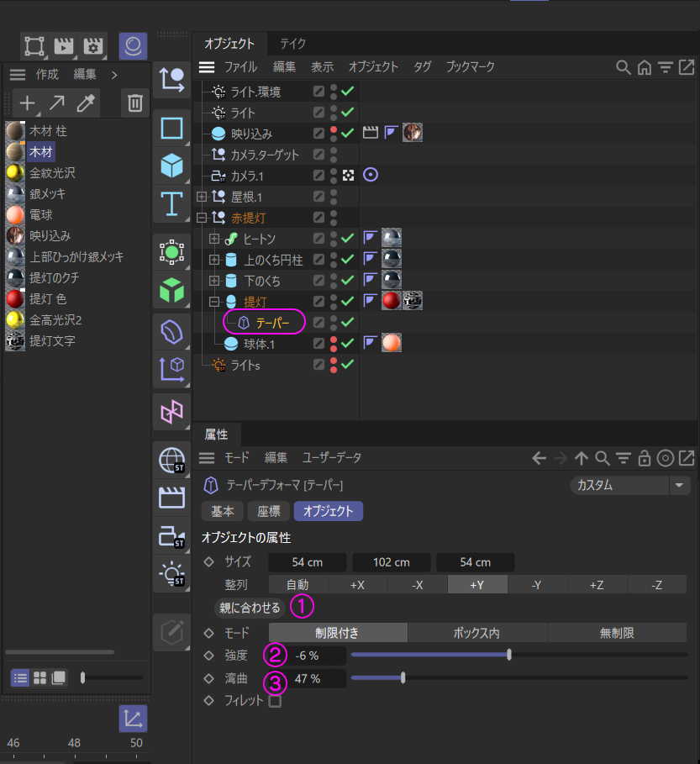Viewport: 700px width, 764px height.
Task: Open the カスタム dropdown in attributes
Action: click(x=629, y=485)
